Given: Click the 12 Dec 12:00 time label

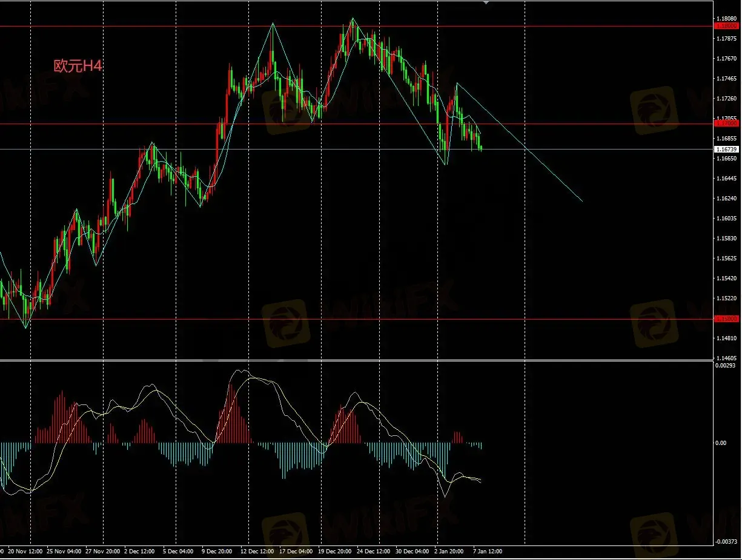Looking at the screenshot, I should tap(257, 552).
